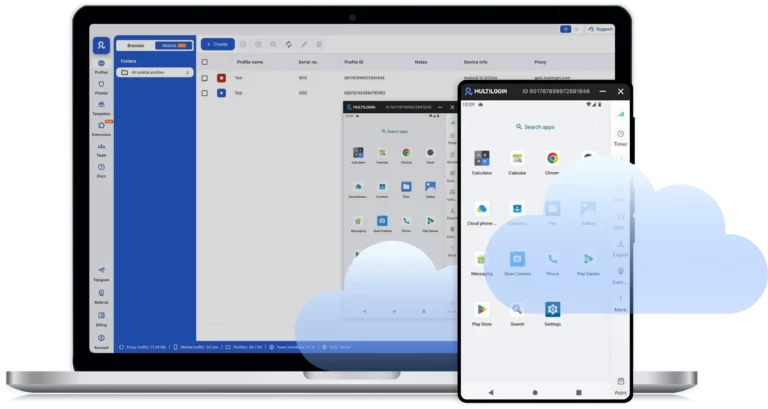Click Proxy traffic in the status bar
The height and width of the screenshot is (409, 768).
point(143,347)
